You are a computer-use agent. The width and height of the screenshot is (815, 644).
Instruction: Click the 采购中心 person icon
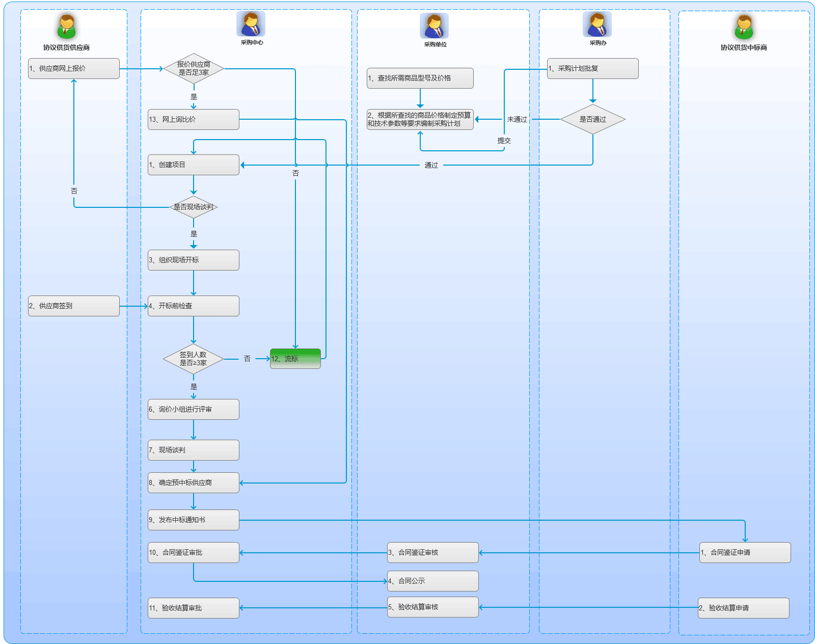click(251, 24)
